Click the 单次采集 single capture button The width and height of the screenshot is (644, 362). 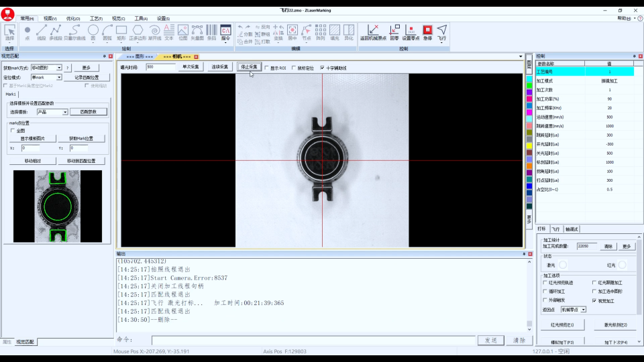click(191, 67)
